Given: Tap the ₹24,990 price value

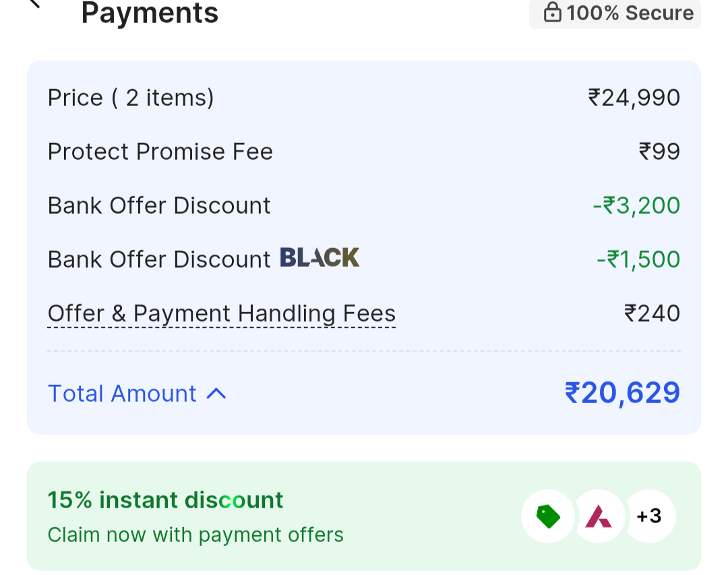Looking at the screenshot, I should (634, 98).
